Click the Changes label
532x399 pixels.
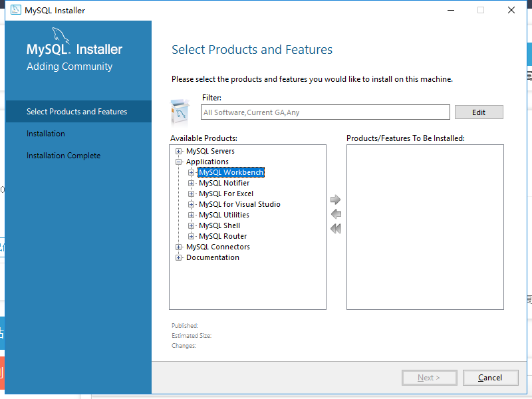pos(184,346)
